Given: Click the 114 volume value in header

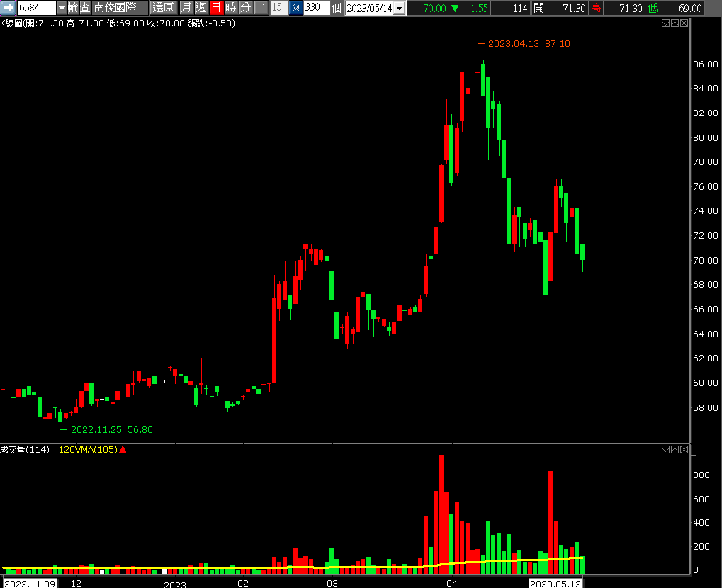Looking at the screenshot, I should point(520,9).
